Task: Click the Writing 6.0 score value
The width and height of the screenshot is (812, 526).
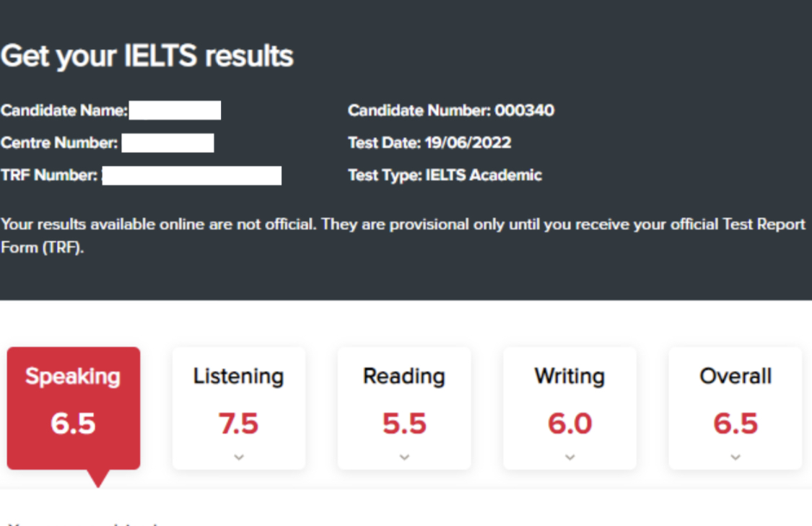Action: click(x=569, y=424)
